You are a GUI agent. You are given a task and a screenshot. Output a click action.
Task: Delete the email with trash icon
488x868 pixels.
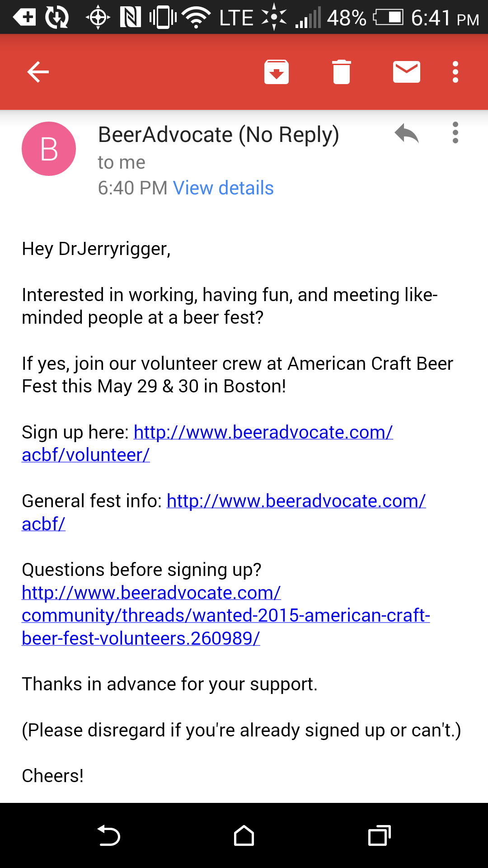point(342,72)
